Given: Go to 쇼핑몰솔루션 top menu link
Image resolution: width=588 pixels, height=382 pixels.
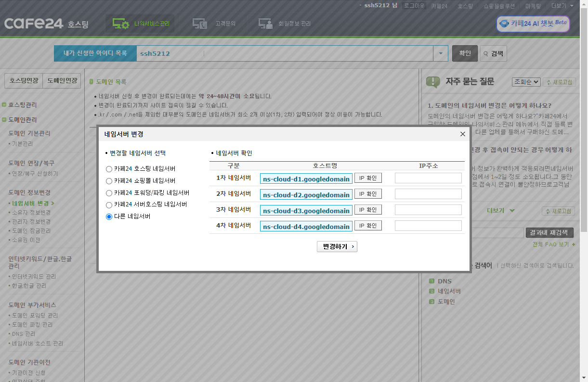Looking at the screenshot, I should [499, 6].
